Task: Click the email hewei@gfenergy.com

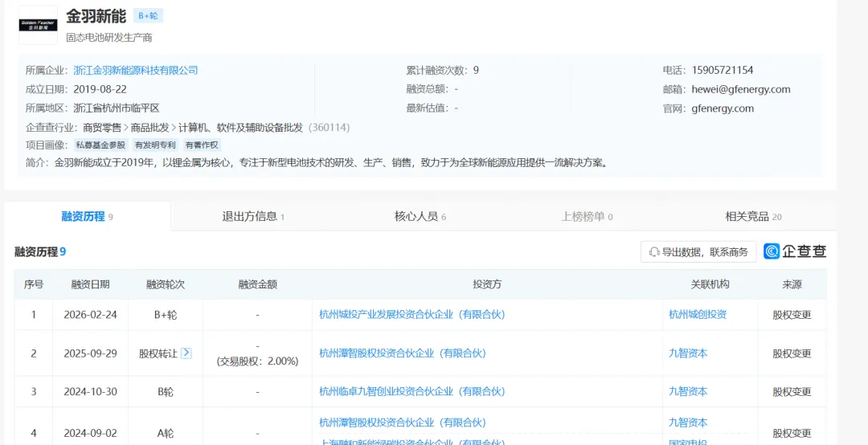Action: 741,89
